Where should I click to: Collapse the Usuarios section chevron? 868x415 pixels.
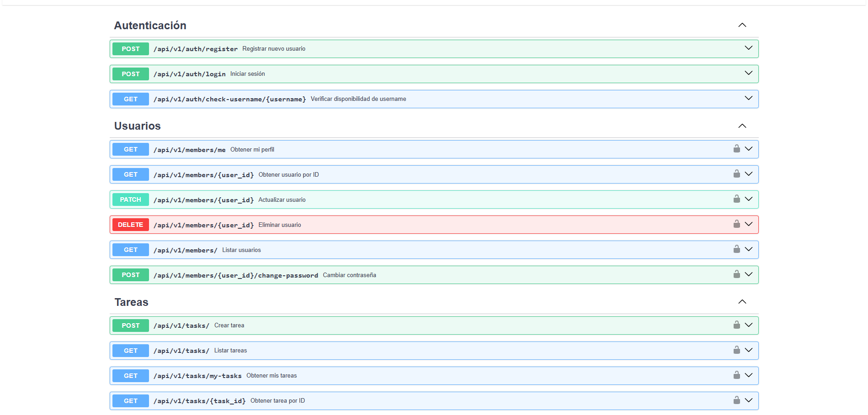click(x=742, y=126)
